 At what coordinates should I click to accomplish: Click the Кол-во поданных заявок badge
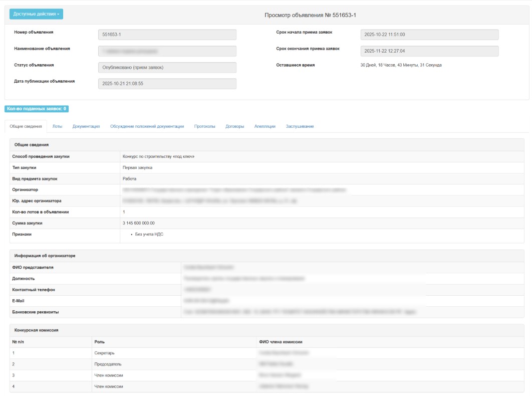coord(37,109)
